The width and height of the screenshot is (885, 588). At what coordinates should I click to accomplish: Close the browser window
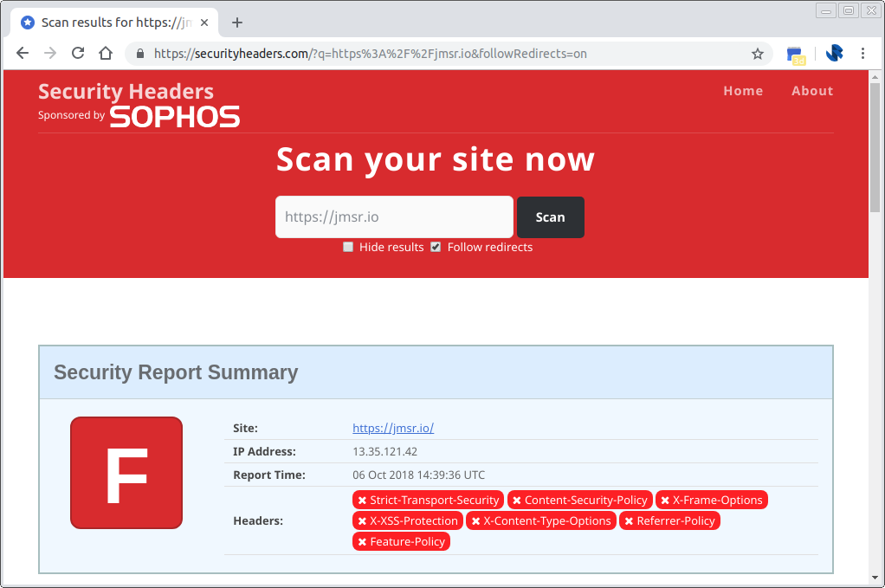(871, 10)
